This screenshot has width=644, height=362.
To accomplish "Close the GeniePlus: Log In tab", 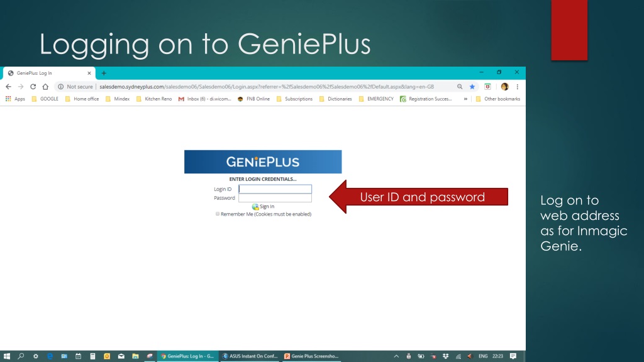I will click(x=89, y=73).
